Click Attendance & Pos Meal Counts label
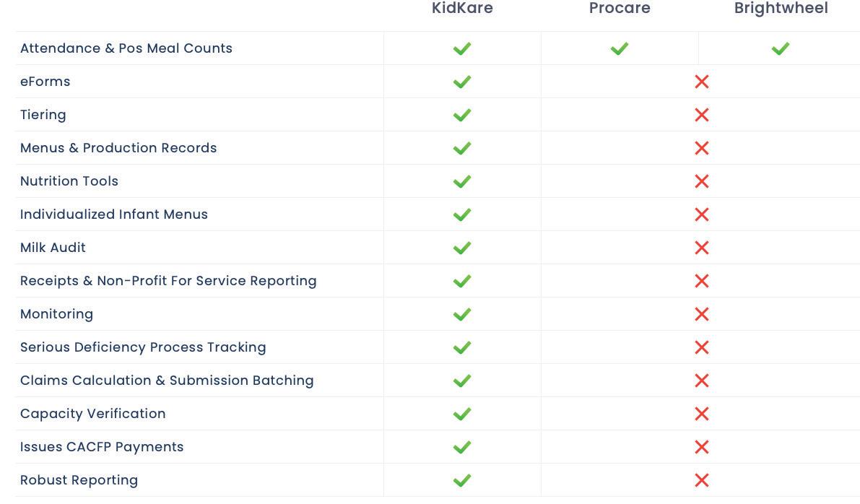 pos(126,48)
